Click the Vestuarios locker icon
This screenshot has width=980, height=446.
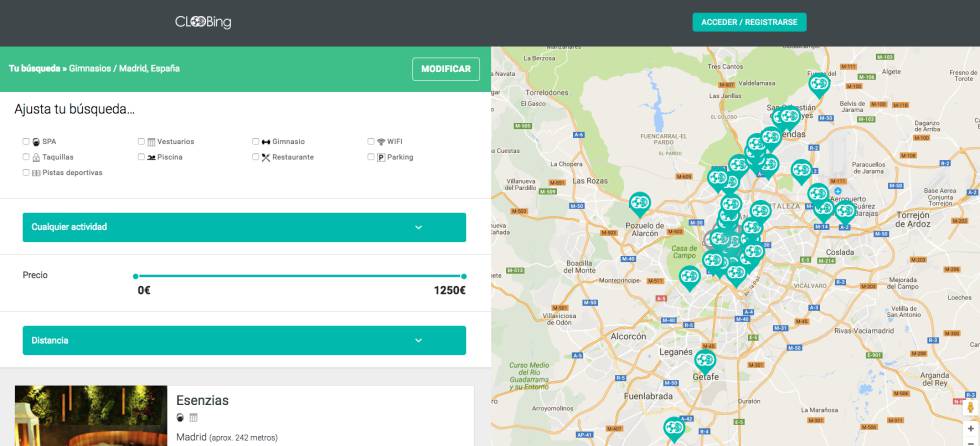click(x=151, y=142)
